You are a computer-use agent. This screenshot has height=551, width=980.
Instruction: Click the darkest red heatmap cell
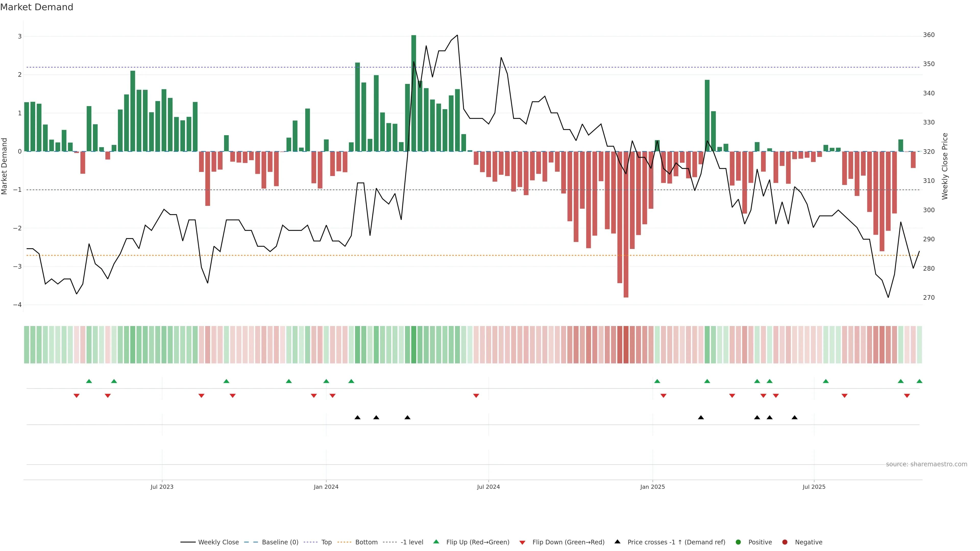coord(626,345)
